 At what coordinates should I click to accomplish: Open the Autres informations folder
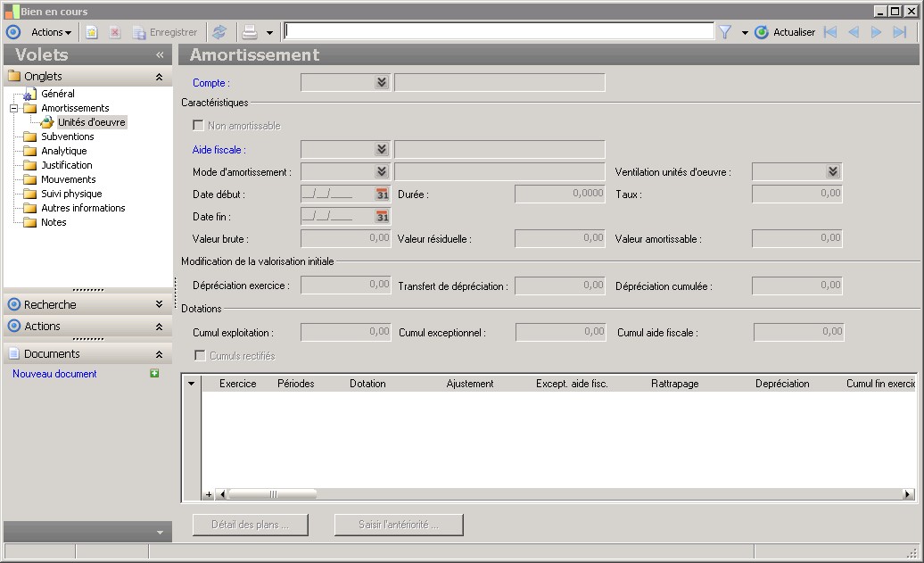coord(83,208)
